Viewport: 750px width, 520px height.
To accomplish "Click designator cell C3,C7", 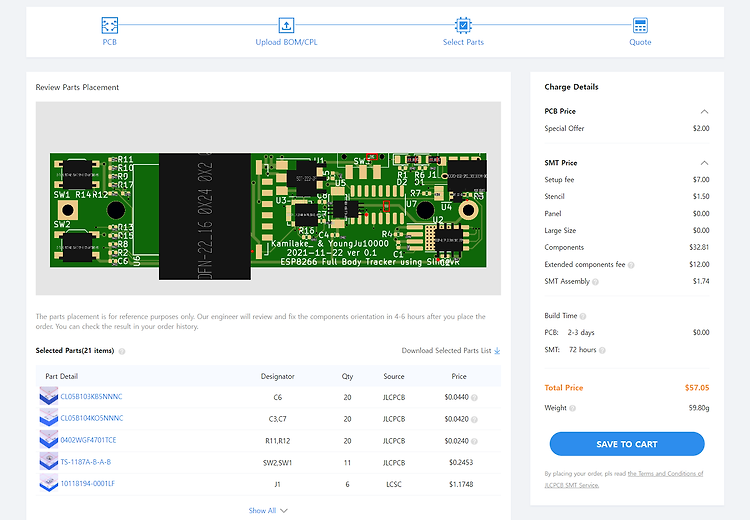I will [x=277, y=419].
